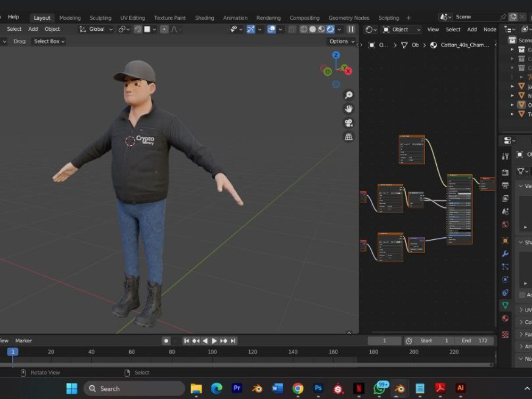
Task: Open shader type Object dropdown
Action: pyautogui.click(x=401, y=29)
